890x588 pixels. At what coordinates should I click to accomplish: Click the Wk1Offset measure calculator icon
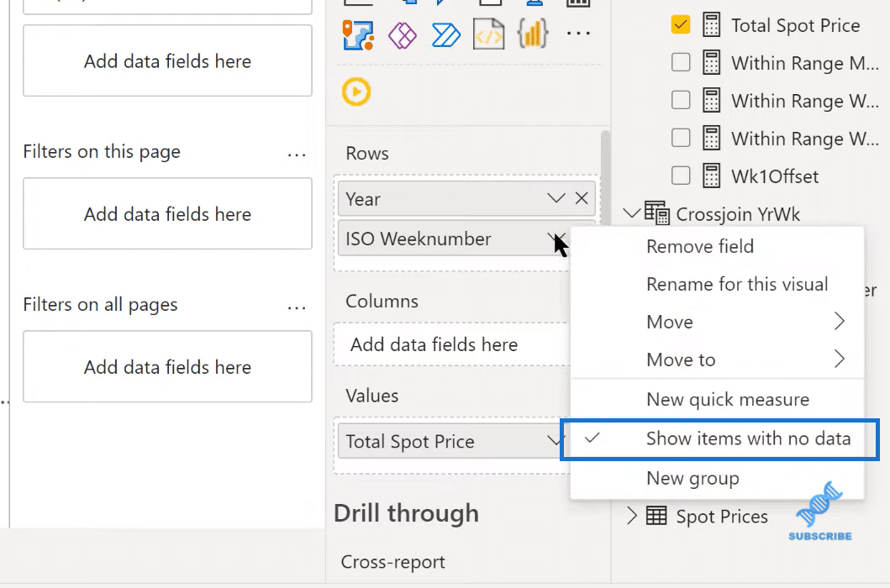tap(711, 176)
